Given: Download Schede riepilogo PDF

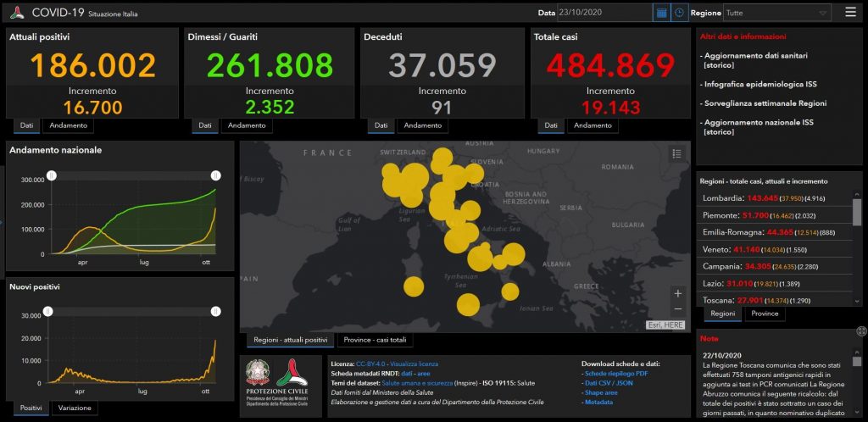Looking at the screenshot, I should tap(616, 373).
